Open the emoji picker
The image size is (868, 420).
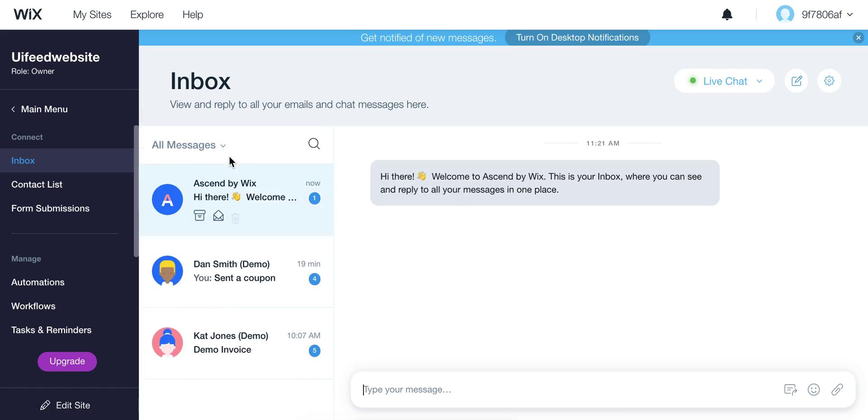click(814, 390)
